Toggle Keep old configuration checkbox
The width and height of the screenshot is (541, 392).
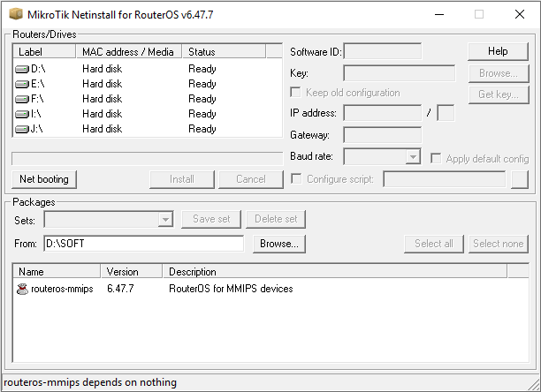[x=295, y=93]
